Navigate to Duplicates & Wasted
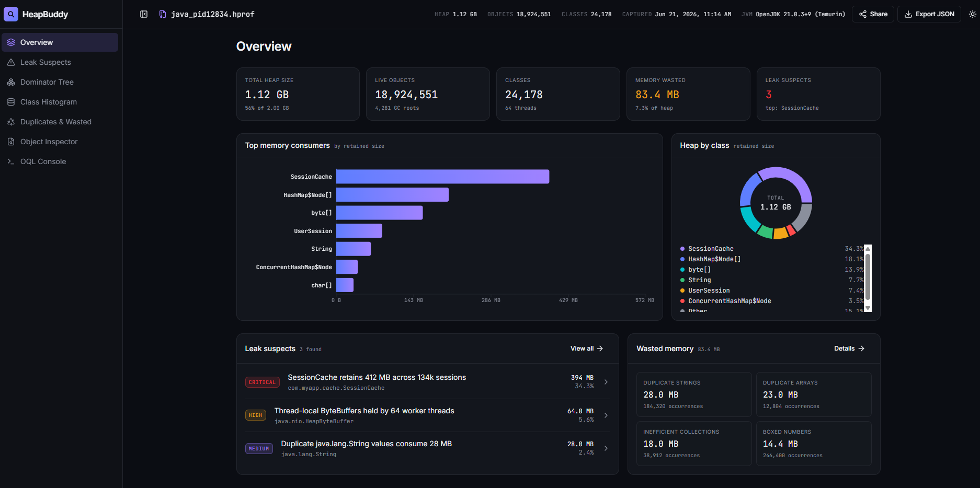Viewport: 980px width, 488px height. (x=60, y=122)
